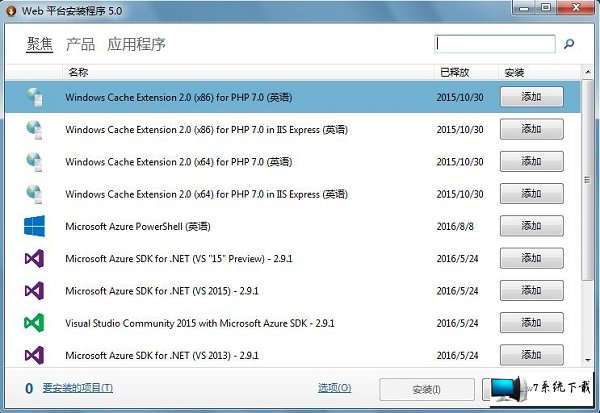Viewport: 600px width, 413px height.
Task: Switch to the 应用程序 tab
Action: pyautogui.click(x=136, y=44)
